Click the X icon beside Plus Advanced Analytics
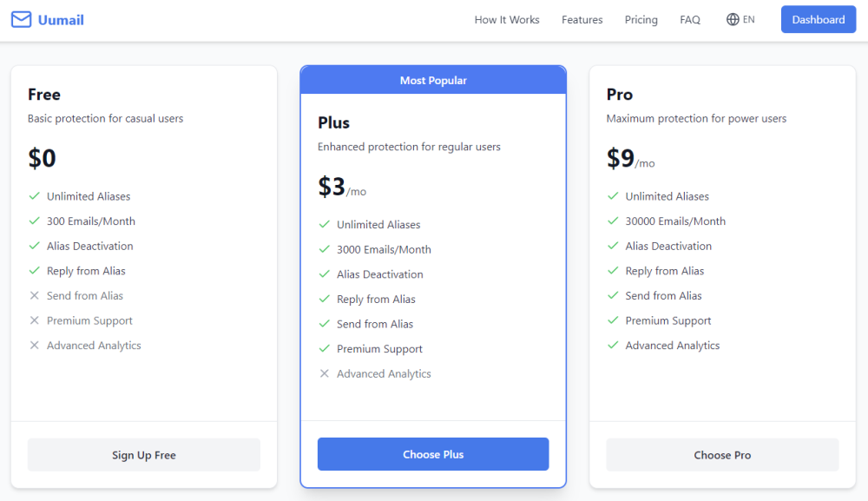 coord(325,374)
